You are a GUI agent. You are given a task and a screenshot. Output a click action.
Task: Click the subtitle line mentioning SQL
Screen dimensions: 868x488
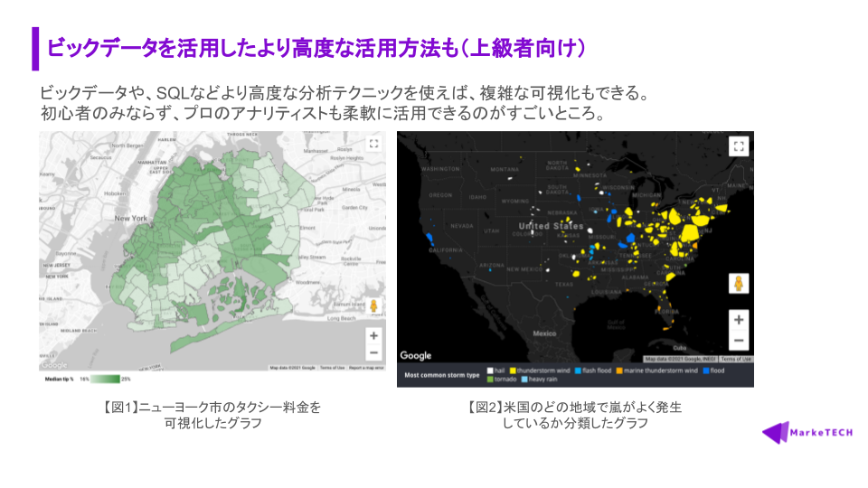(x=345, y=92)
